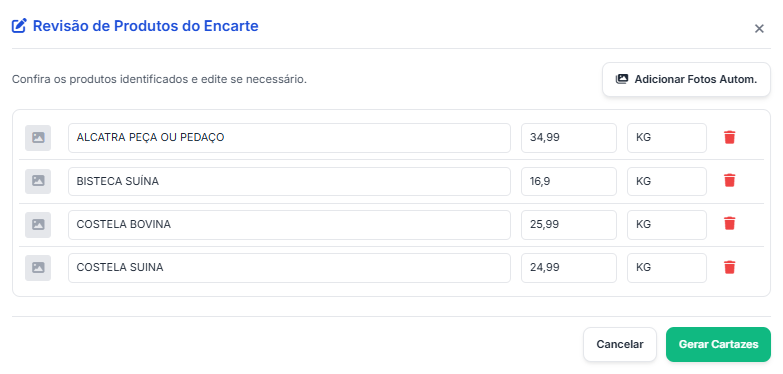The width and height of the screenshot is (783, 374).
Task: Click the 25,99 price input
Action: pyautogui.click(x=569, y=225)
